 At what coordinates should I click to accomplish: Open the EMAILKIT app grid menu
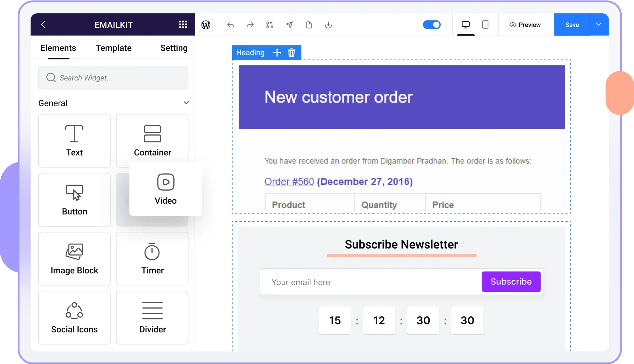pos(183,24)
